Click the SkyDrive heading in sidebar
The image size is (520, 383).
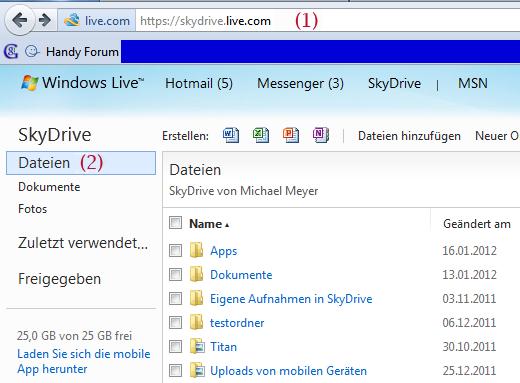(55, 135)
